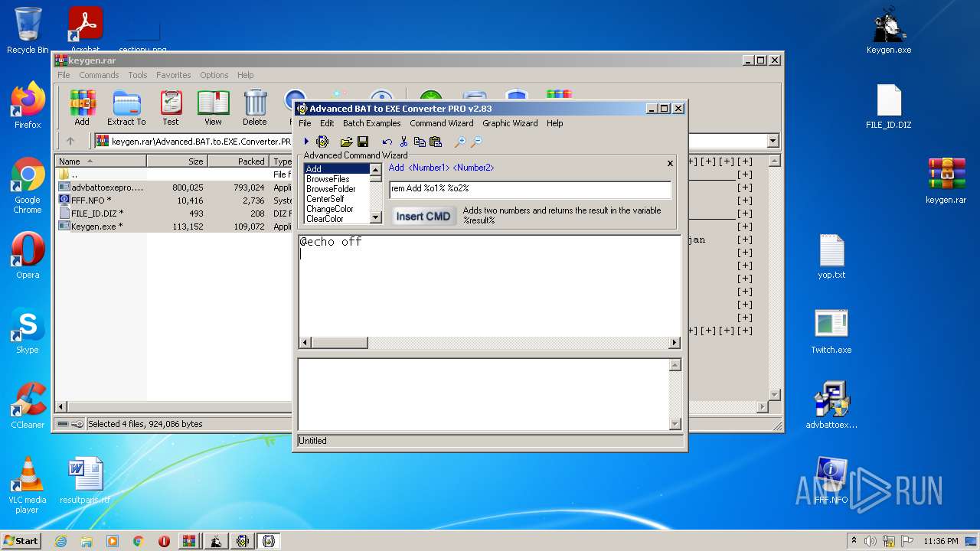Sort WinRAR list by Size column
This screenshot has height=551, width=980.
pyautogui.click(x=177, y=161)
